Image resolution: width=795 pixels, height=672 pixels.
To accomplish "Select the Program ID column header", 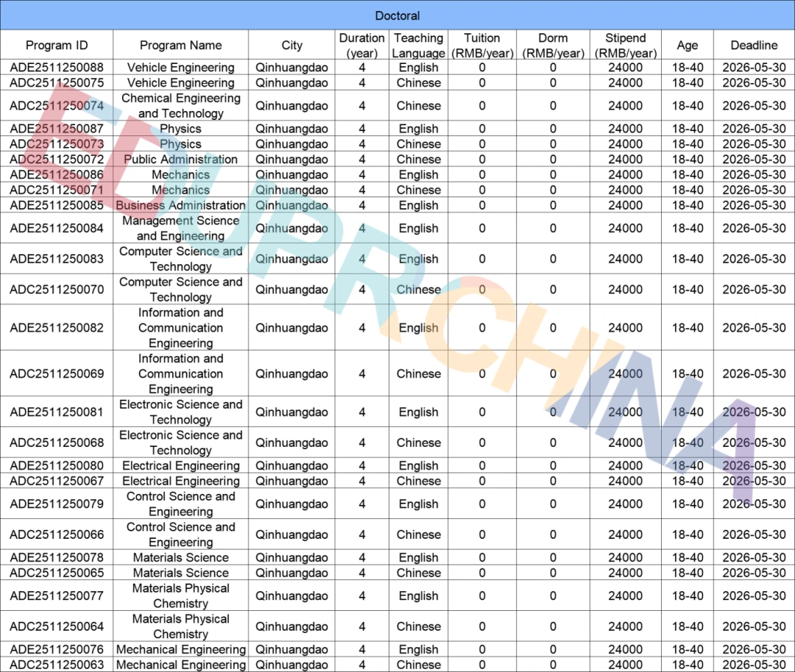I will (57, 45).
